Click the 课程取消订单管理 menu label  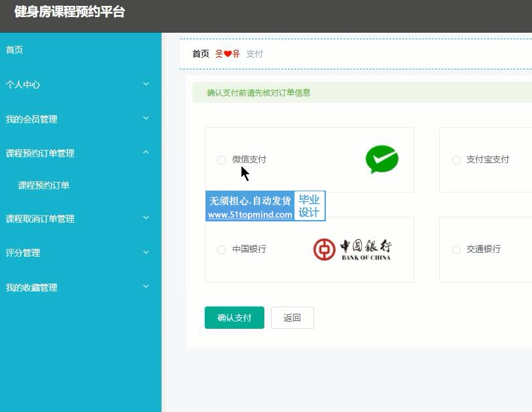pyautogui.click(x=40, y=219)
